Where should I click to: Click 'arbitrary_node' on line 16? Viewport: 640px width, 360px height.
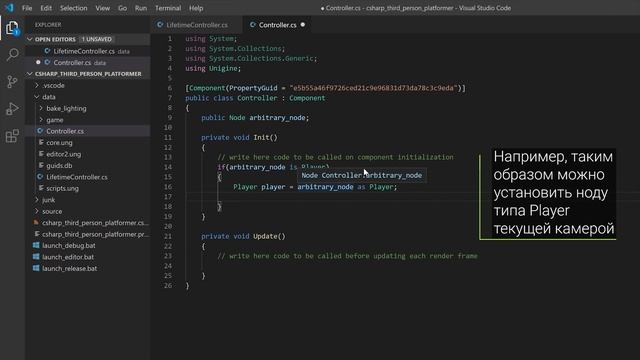click(x=325, y=187)
